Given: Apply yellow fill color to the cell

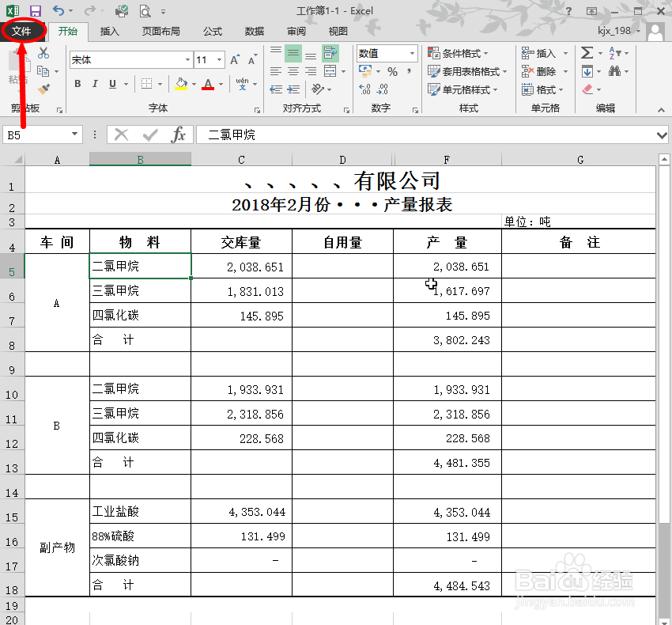Looking at the screenshot, I should click(181, 84).
